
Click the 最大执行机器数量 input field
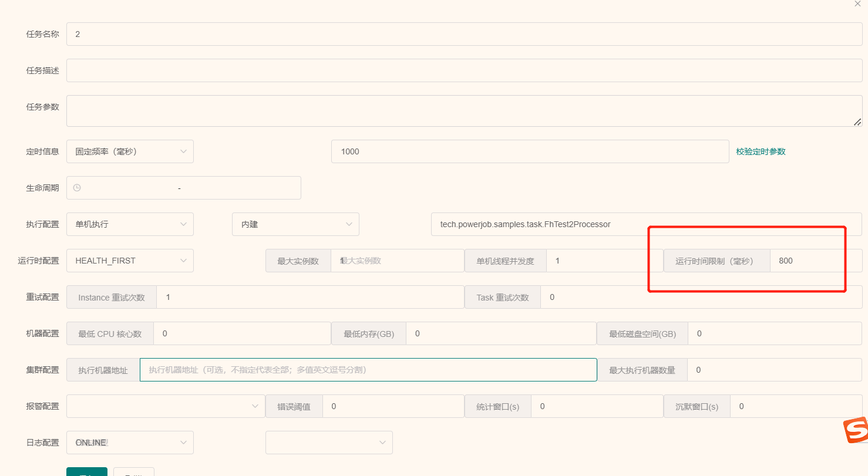point(775,370)
